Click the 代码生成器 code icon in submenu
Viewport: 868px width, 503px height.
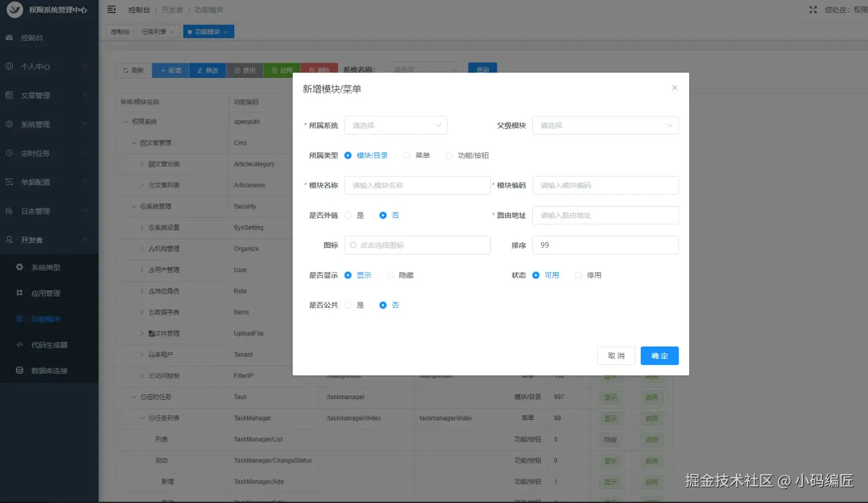click(x=19, y=344)
